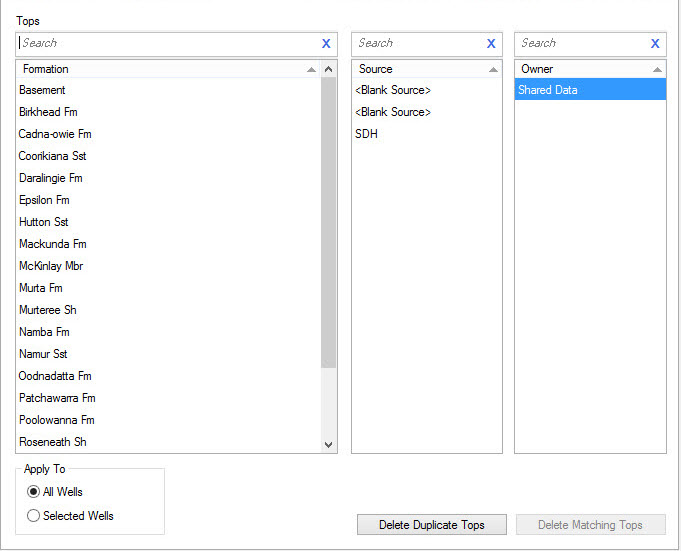Viewport: 681px width, 551px height.
Task: Type in the Formation search field
Action: (165, 44)
